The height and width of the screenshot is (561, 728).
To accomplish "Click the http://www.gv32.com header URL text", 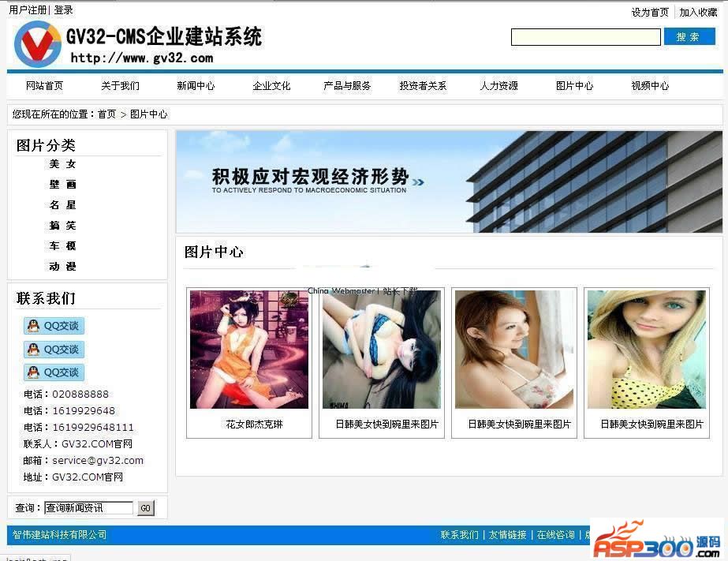I will pyautogui.click(x=142, y=58).
